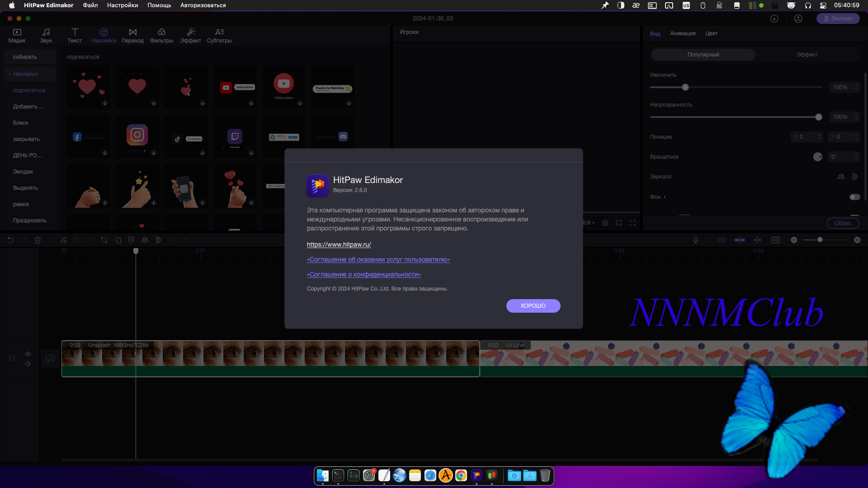Click the Увеличить zoom slider handle
This screenshot has width=868, height=488.
685,87
